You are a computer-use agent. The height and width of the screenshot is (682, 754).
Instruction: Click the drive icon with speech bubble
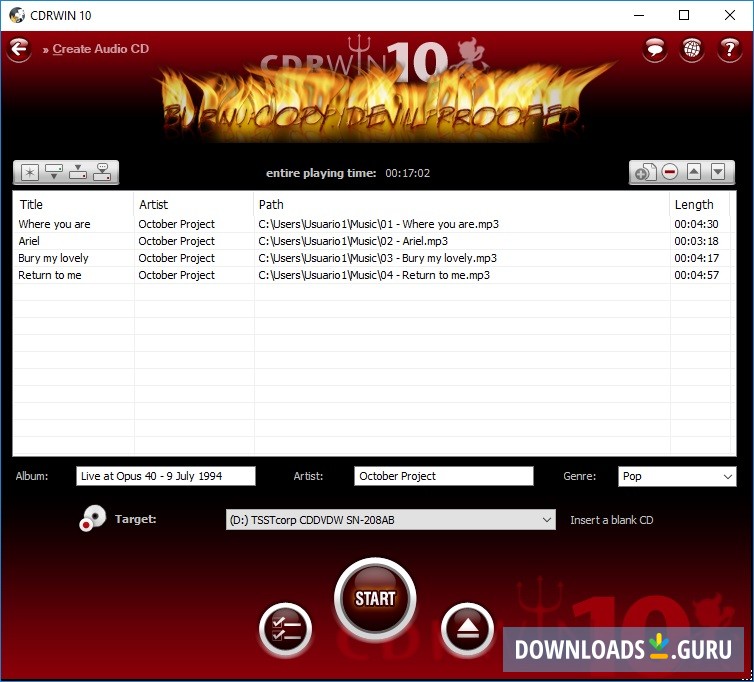pyautogui.click(x=102, y=172)
